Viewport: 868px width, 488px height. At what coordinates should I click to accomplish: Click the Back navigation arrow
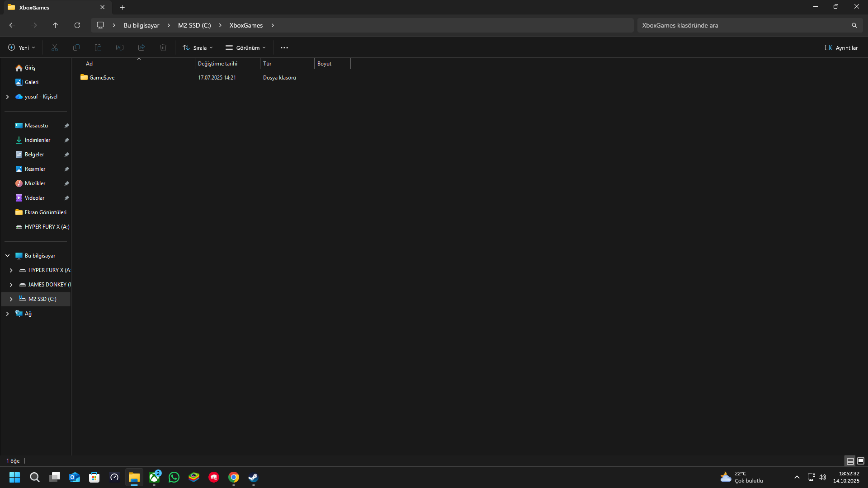click(12, 25)
